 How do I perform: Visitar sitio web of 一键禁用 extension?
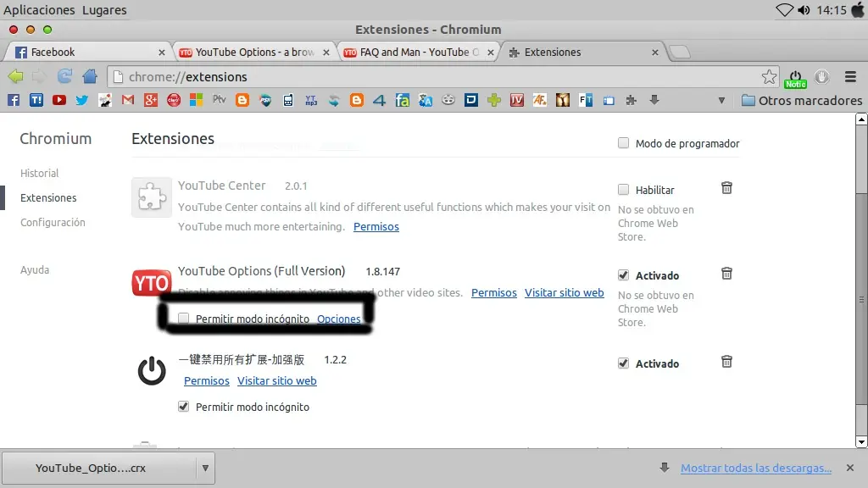click(x=277, y=380)
